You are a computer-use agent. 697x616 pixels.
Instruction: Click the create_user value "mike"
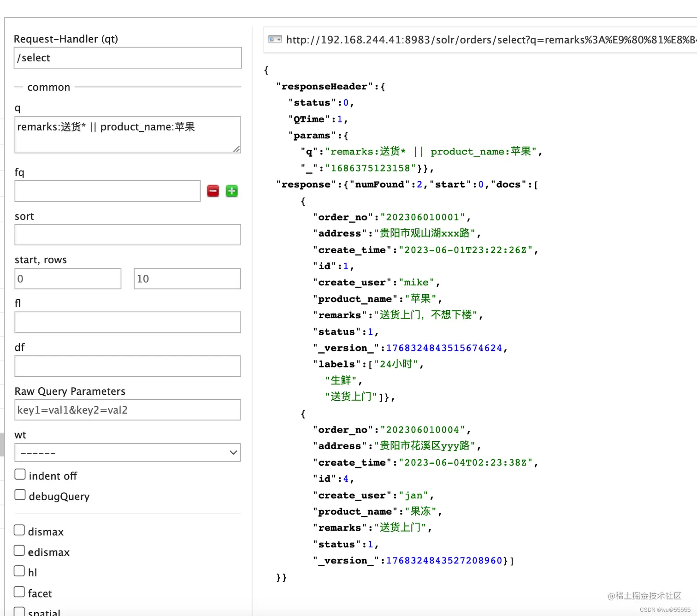[x=416, y=282]
